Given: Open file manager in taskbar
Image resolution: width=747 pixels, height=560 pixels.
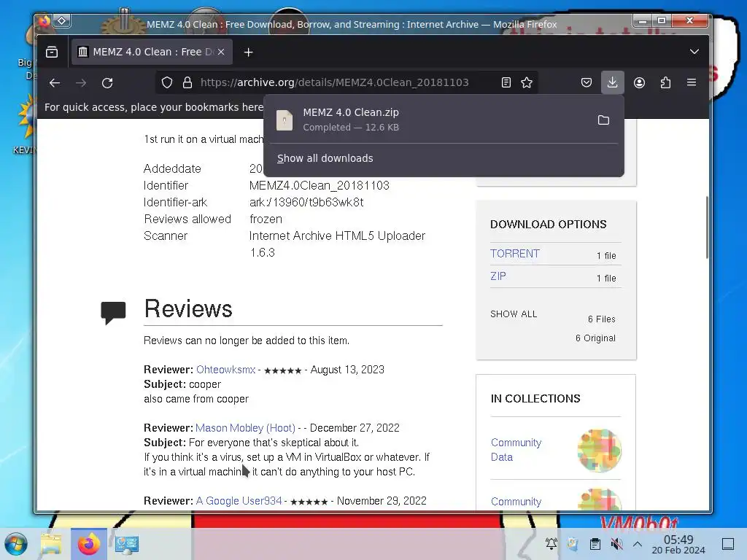Looking at the screenshot, I should coord(51,544).
